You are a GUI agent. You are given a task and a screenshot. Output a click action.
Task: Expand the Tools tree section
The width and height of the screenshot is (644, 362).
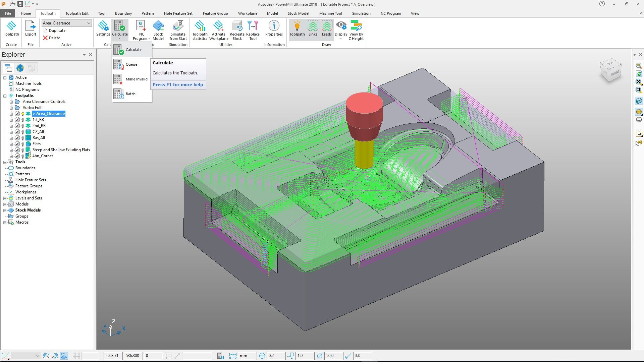point(5,162)
